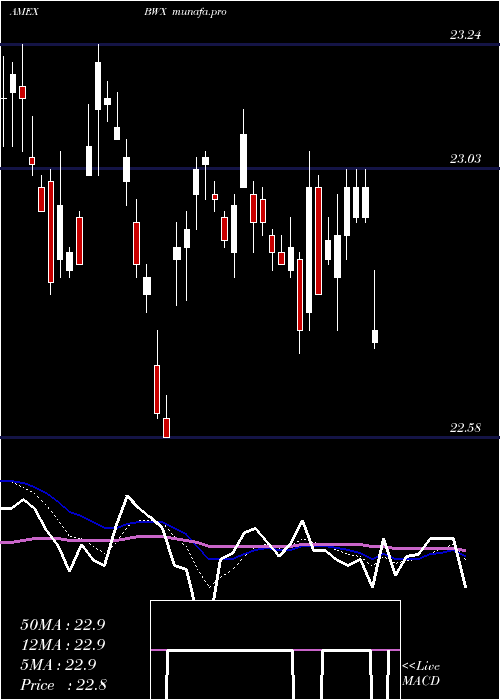Click the tall white candle reaching 23.24
Screen dimensions: 500x700
click(x=98, y=86)
